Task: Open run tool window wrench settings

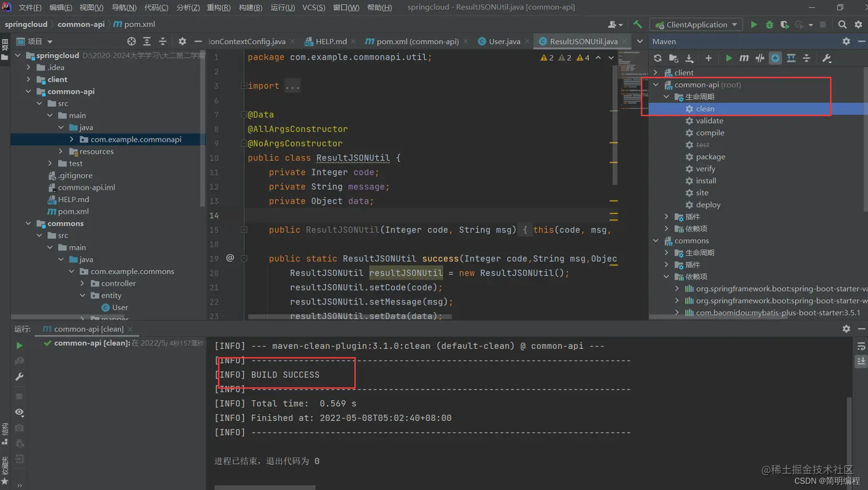Action: point(19,377)
